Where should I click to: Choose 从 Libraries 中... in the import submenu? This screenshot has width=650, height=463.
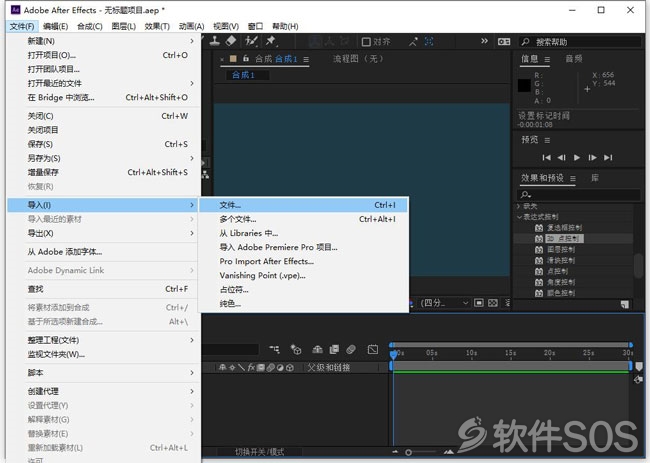coord(303,233)
